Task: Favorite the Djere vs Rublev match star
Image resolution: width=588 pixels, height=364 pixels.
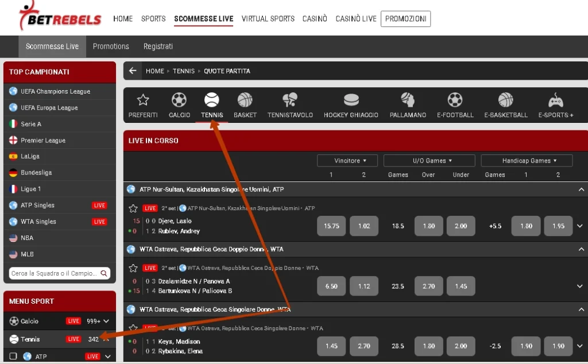Action: tap(133, 208)
